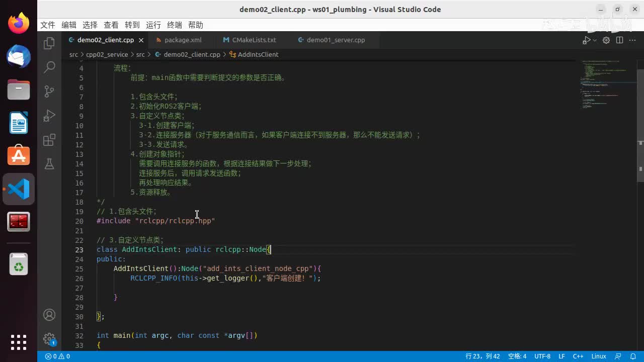This screenshot has height=362, width=644.
Task: Select the demo02_client.cpp tab
Action: click(x=105, y=40)
